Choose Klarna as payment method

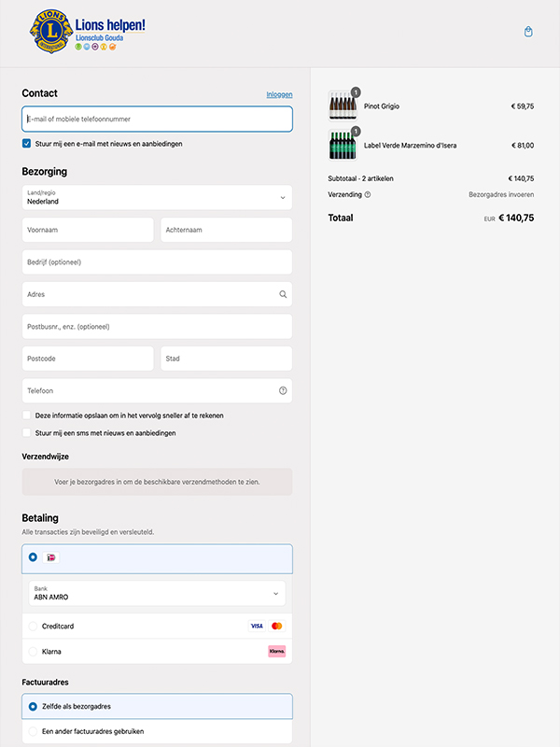pos(34,651)
